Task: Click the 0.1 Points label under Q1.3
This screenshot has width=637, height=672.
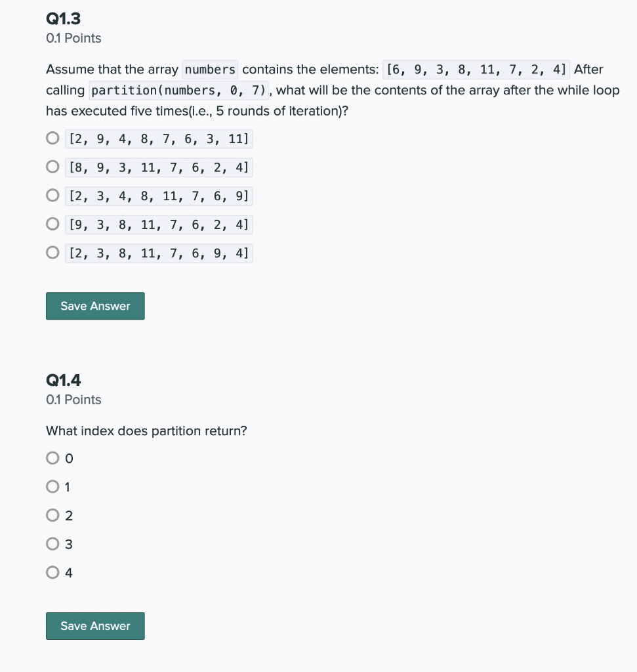Action: pos(73,38)
